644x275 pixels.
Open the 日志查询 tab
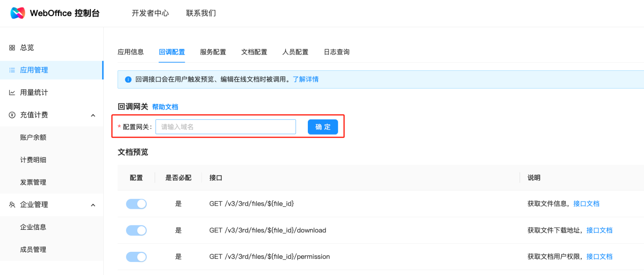pos(337,52)
